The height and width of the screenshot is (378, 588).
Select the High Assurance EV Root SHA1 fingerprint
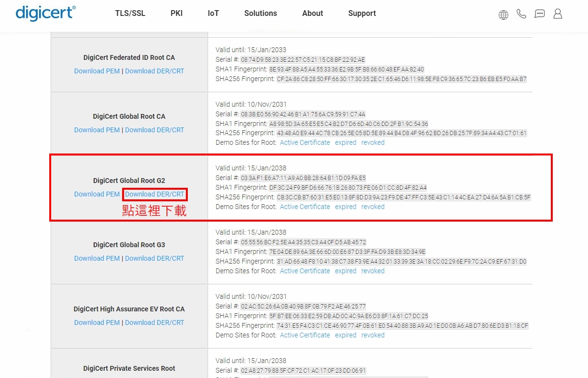click(x=349, y=316)
